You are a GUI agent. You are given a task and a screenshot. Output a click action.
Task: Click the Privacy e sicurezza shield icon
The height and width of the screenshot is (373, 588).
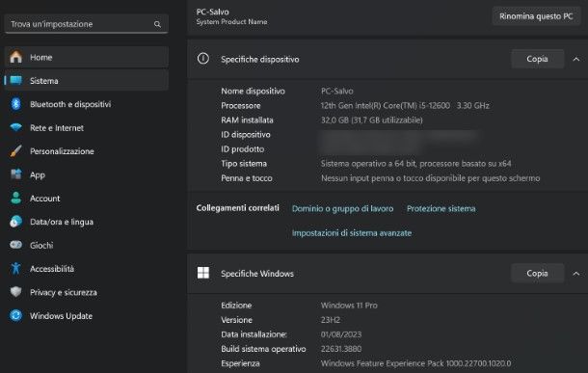coord(15,292)
